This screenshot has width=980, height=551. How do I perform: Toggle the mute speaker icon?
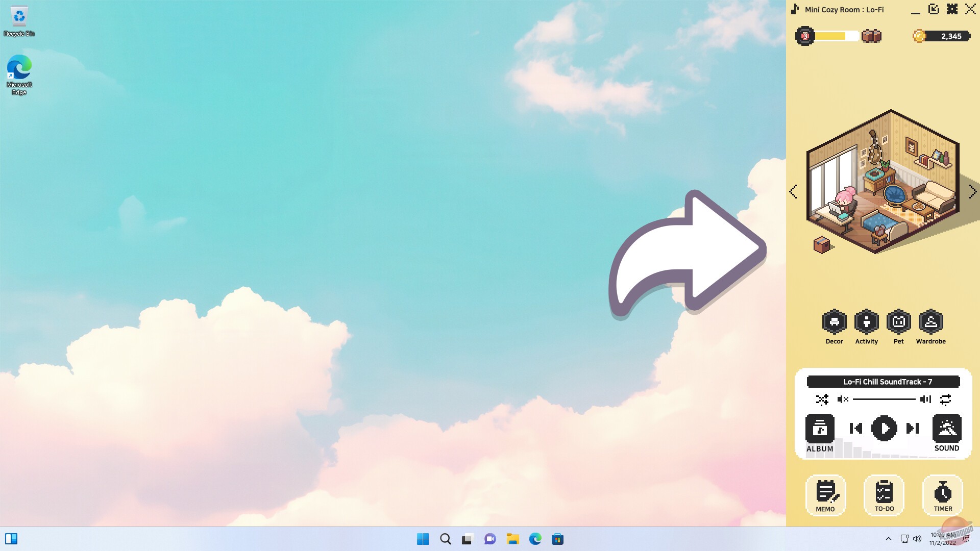tap(843, 399)
